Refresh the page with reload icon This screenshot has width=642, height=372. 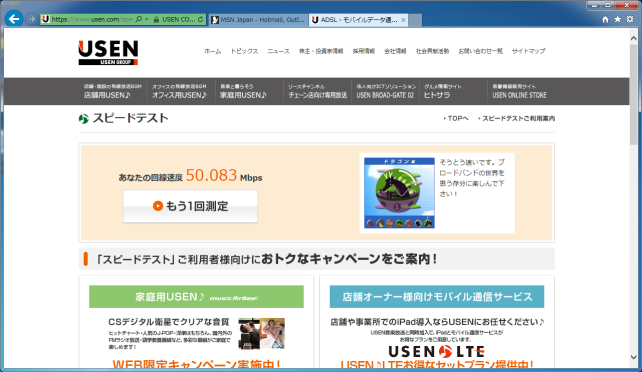point(200,19)
